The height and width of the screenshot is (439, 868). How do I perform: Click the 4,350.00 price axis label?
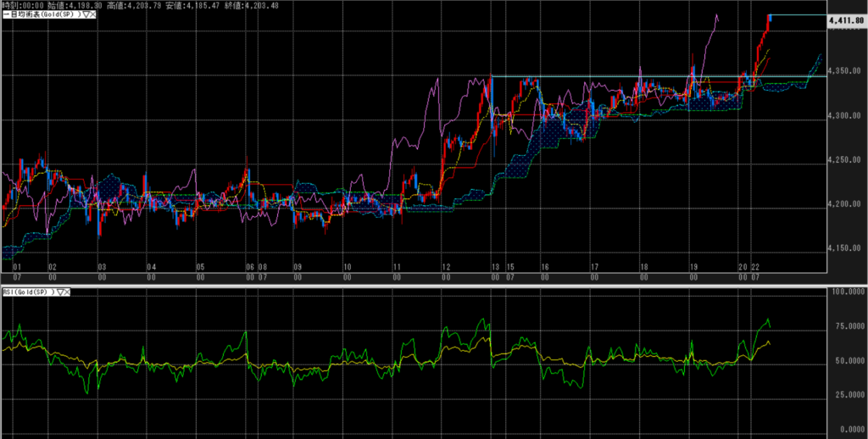point(845,71)
